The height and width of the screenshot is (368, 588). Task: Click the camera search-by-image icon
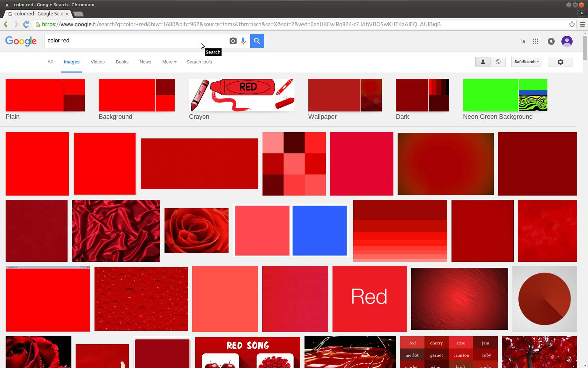(233, 41)
